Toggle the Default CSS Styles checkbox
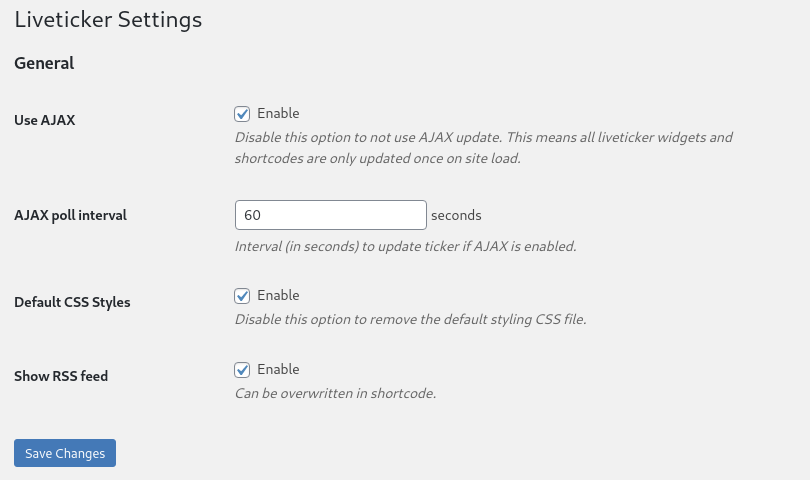The height and width of the screenshot is (480, 810). (242, 296)
